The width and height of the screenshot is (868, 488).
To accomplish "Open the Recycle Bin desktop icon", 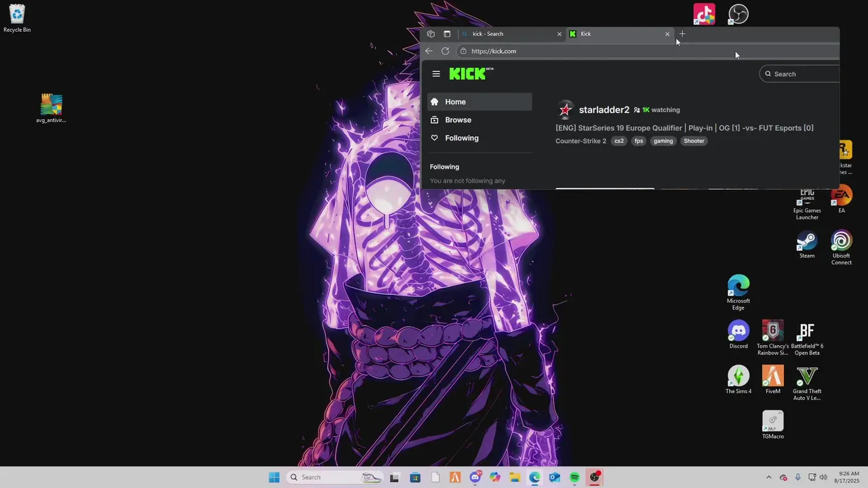I will tap(17, 18).
